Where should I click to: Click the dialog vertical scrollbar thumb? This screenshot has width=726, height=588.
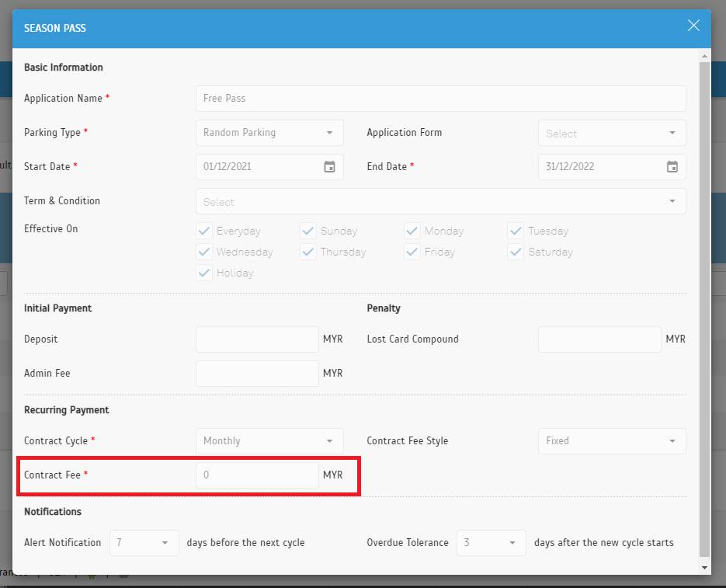704,309
